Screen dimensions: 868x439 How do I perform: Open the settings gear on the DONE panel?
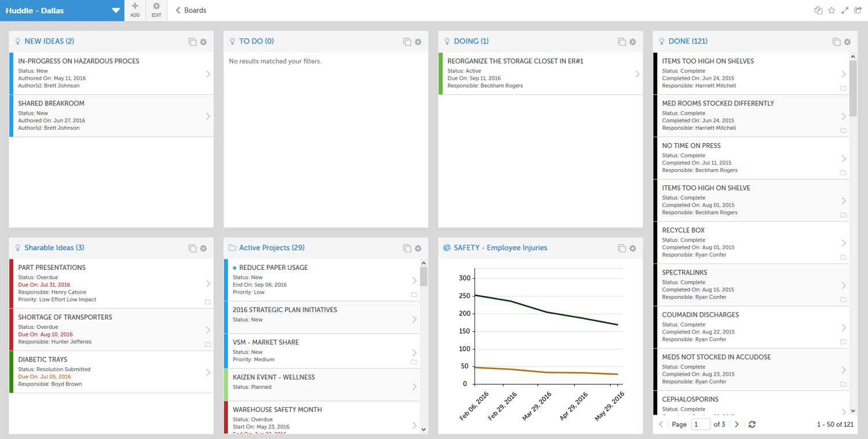point(847,42)
